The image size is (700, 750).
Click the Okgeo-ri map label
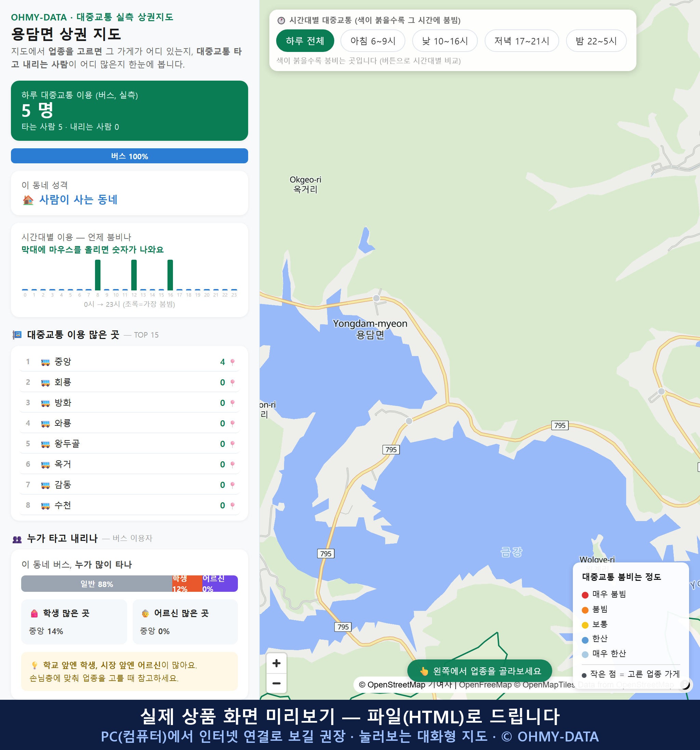point(305,184)
